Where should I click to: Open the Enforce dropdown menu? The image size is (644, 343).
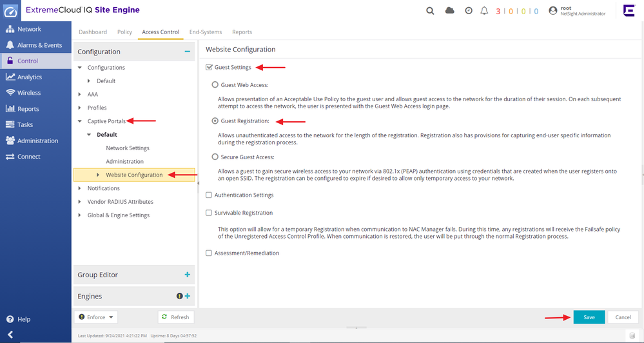click(96, 317)
